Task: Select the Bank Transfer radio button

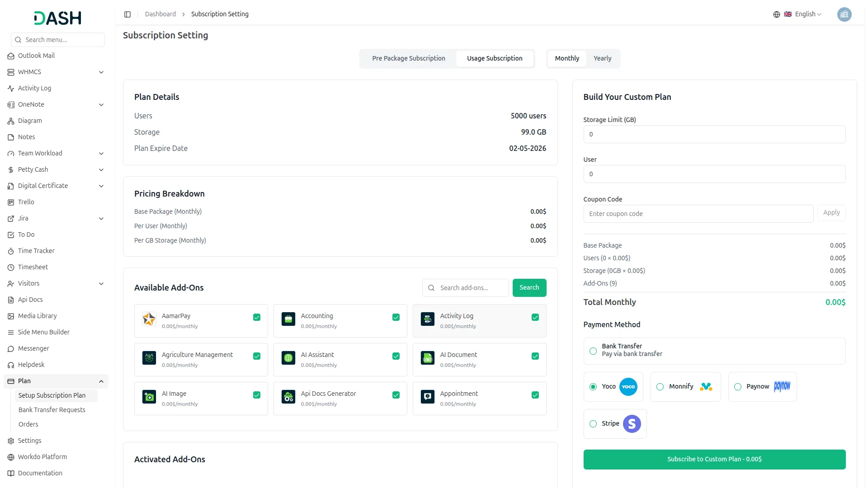Action: pyautogui.click(x=593, y=351)
